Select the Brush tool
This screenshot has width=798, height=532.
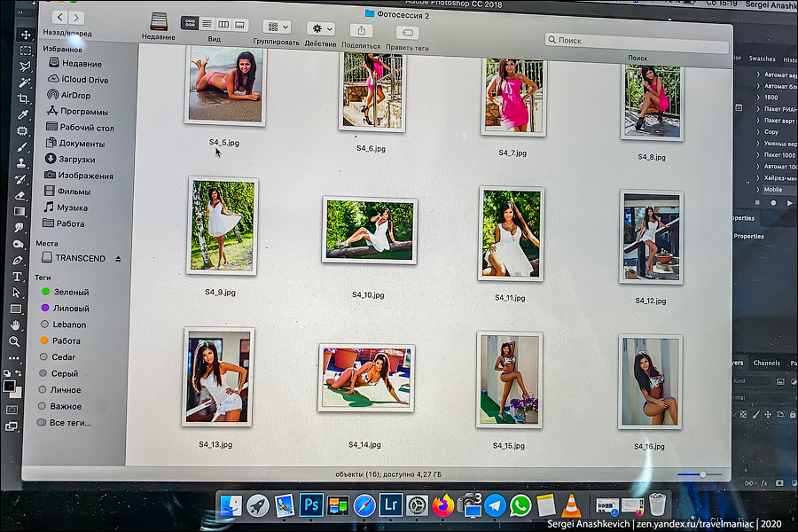point(22,147)
